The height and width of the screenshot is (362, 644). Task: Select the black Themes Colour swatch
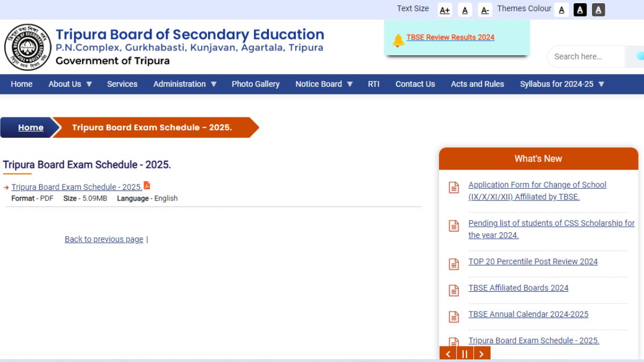click(x=580, y=10)
